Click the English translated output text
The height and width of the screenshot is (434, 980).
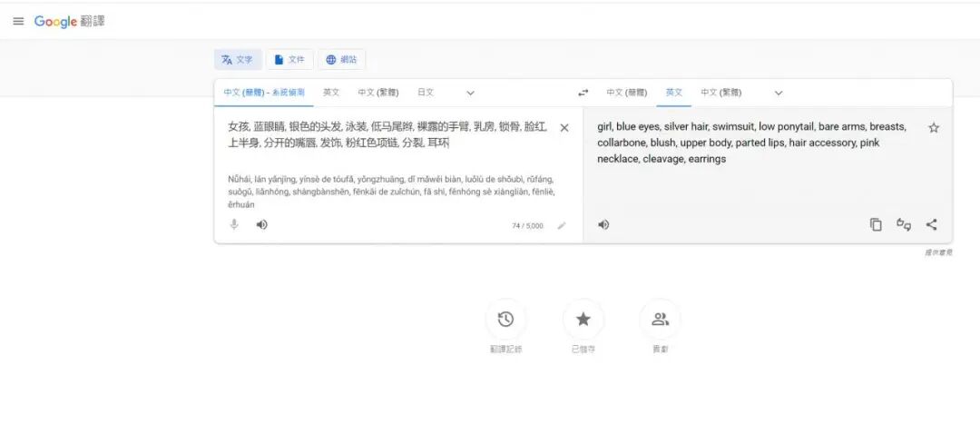752,143
